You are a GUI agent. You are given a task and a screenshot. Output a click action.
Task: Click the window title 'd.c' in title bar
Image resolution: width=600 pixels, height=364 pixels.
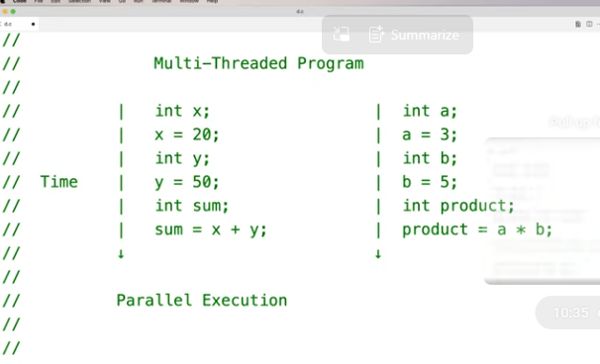(300, 12)
